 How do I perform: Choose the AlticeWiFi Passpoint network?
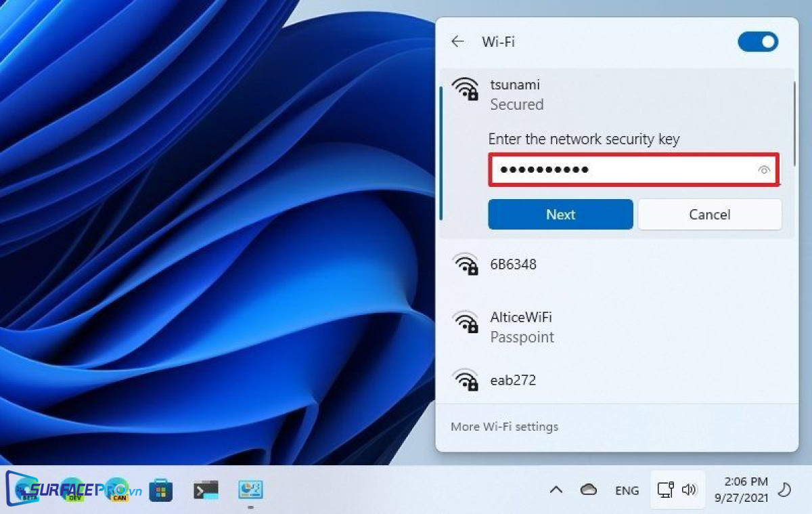(616, 326)
